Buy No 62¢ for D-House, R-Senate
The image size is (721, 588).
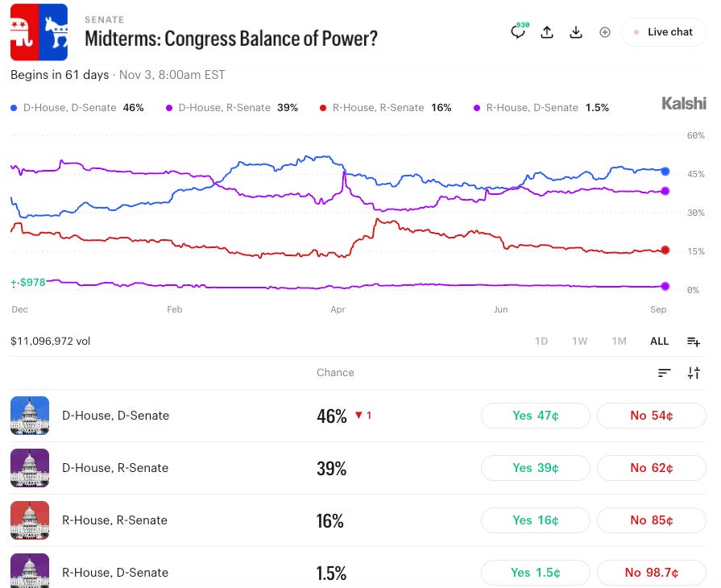(652, 468)
